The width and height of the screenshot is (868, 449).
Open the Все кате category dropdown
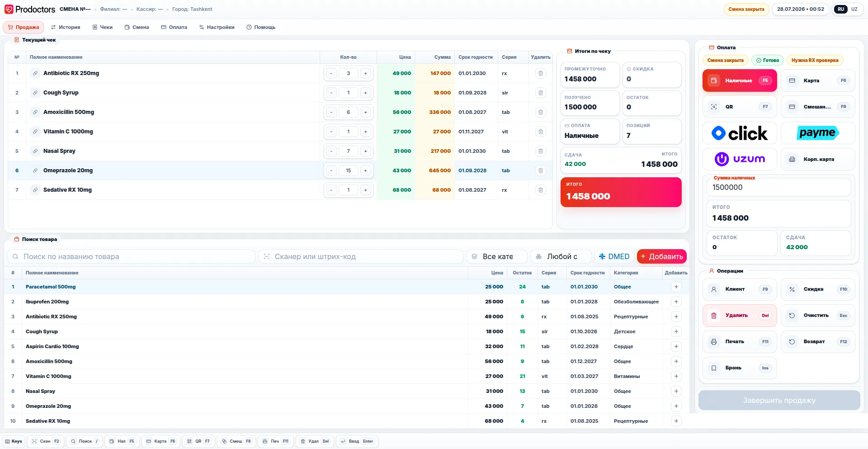point(497,256)
